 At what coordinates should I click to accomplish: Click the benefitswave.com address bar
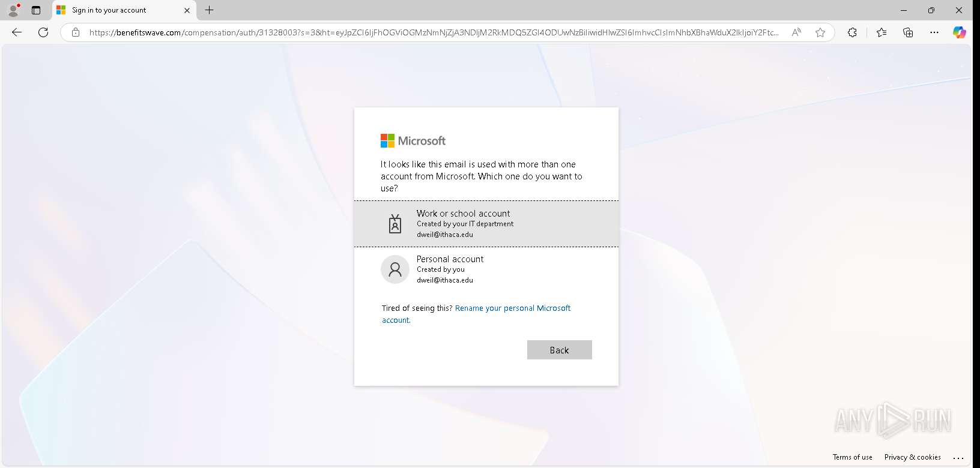pos(434,32)
